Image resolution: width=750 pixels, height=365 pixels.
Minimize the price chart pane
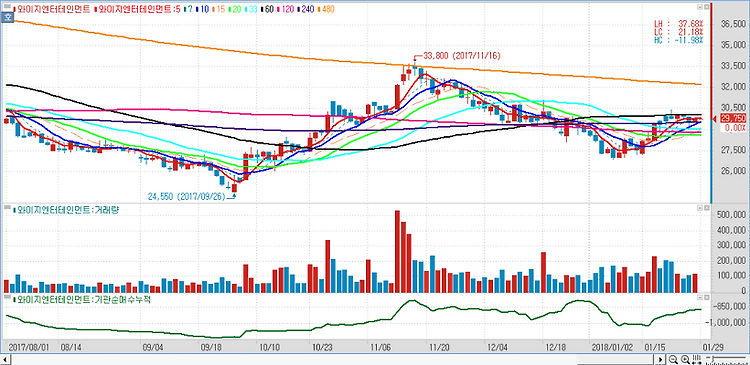point(699,7)
